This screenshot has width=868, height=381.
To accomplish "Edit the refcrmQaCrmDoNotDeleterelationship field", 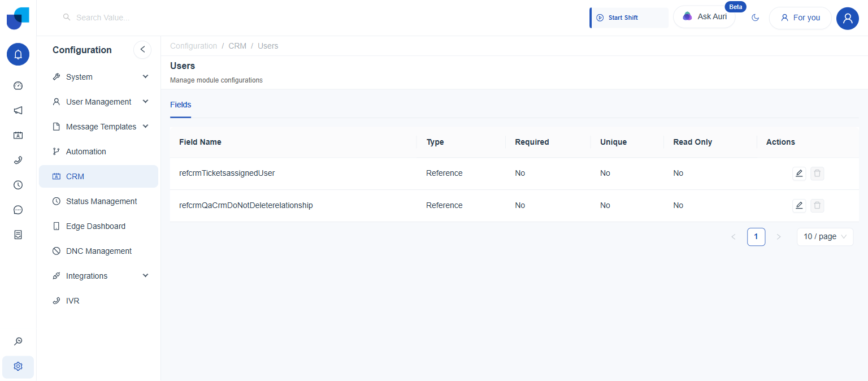I will 799,205.
